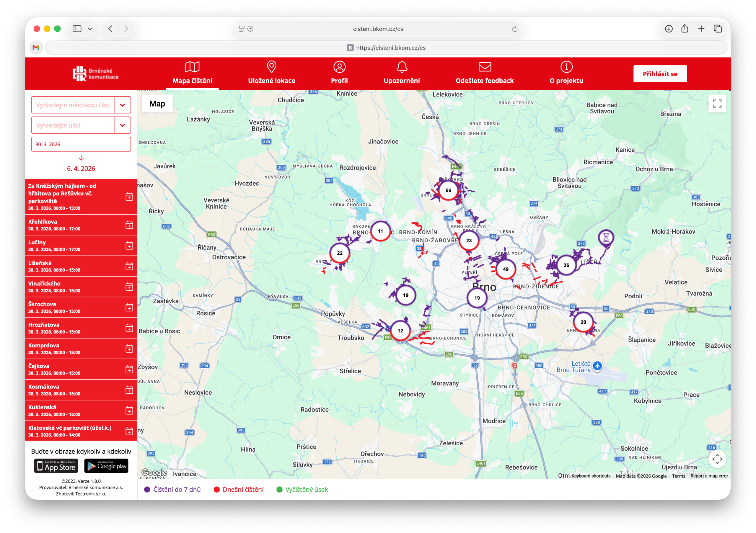This screenshot has width=756, height=533.
Task: Click the Gmail bookmark icon
Action: 36,48
